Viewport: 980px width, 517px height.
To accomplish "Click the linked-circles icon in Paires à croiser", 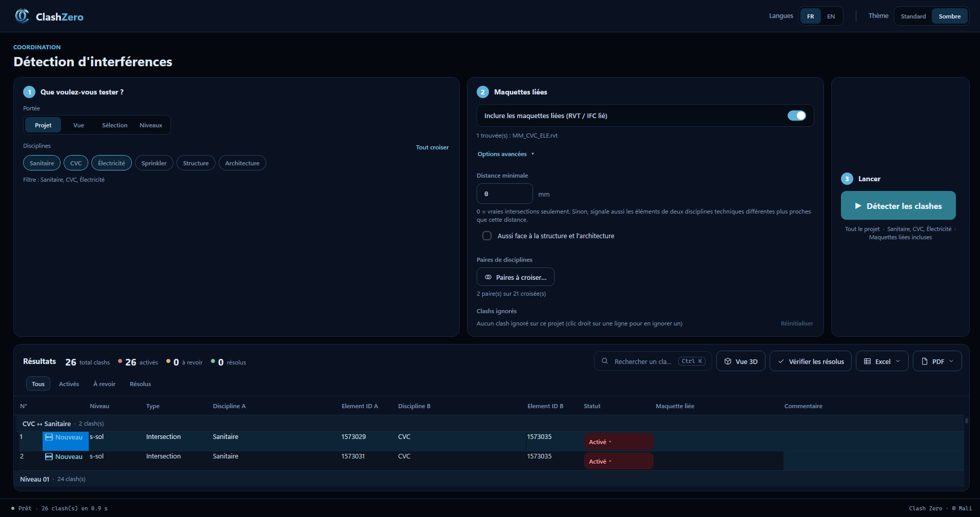I will 488,277.
